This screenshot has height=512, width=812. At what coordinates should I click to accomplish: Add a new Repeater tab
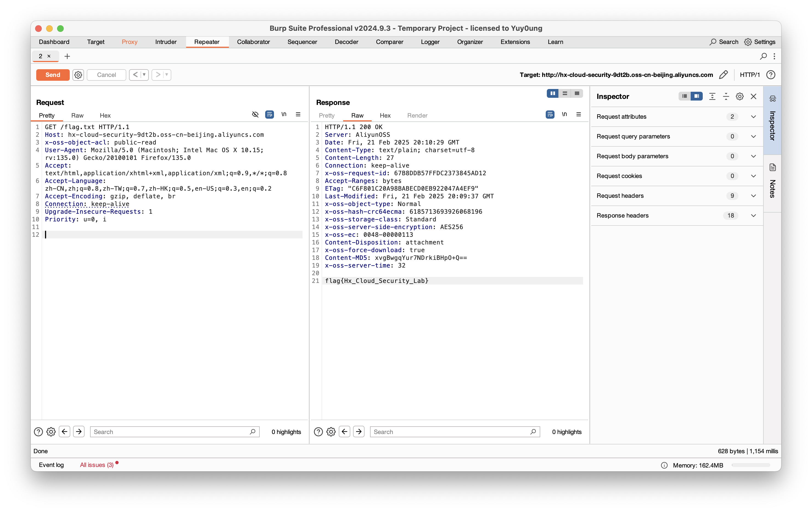click(x=67, y=56)
